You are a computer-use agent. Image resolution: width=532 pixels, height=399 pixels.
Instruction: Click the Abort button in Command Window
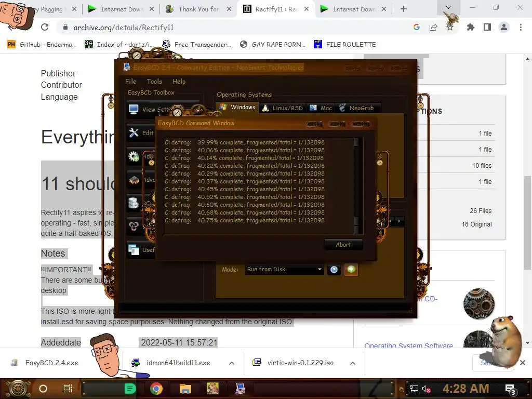[x=343, y=245]
